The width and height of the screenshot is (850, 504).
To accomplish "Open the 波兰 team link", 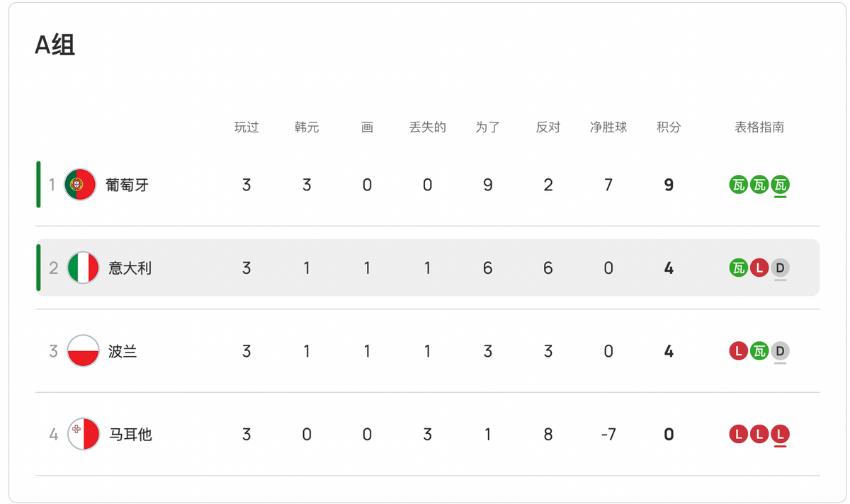I will (x=123, y=351).
